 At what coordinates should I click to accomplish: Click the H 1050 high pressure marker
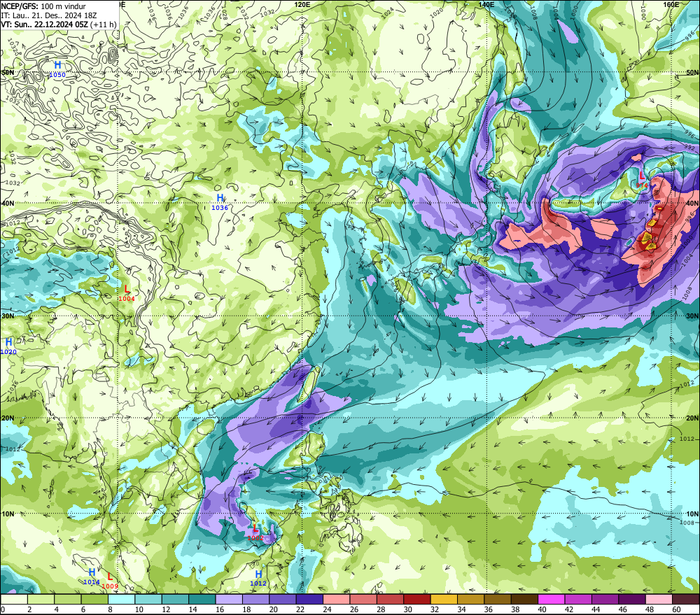[x=57, y=69]
